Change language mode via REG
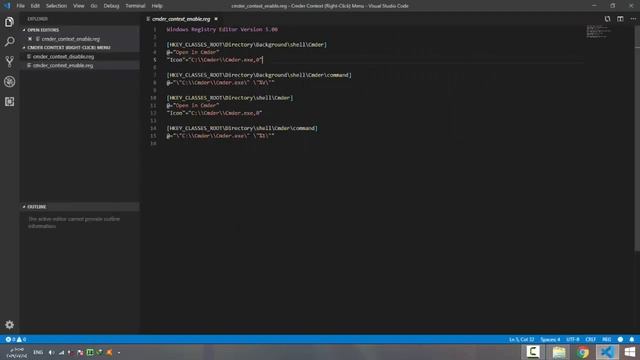This screenshot has height=360, width=640. click(607, 340)
